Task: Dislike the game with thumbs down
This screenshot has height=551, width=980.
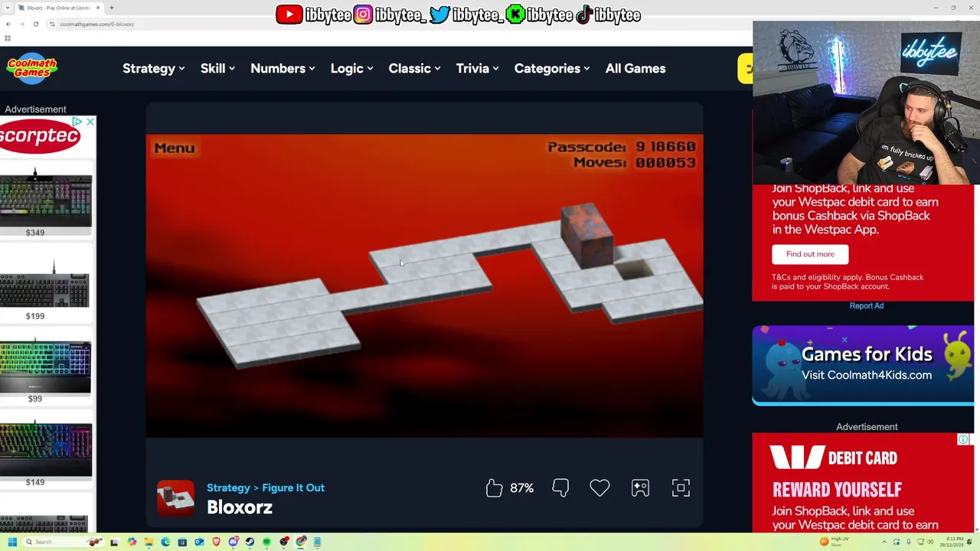Action: pyautogui.click(x=560, y=487)
